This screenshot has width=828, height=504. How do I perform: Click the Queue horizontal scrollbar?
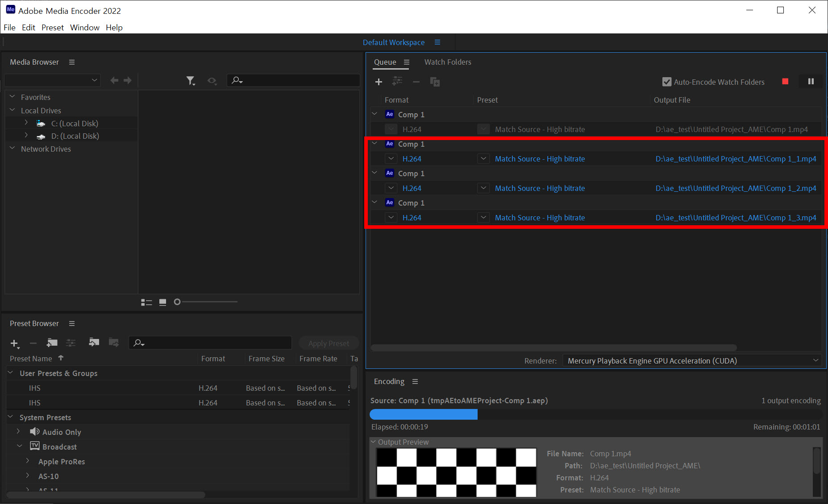[x=553, y=347]
